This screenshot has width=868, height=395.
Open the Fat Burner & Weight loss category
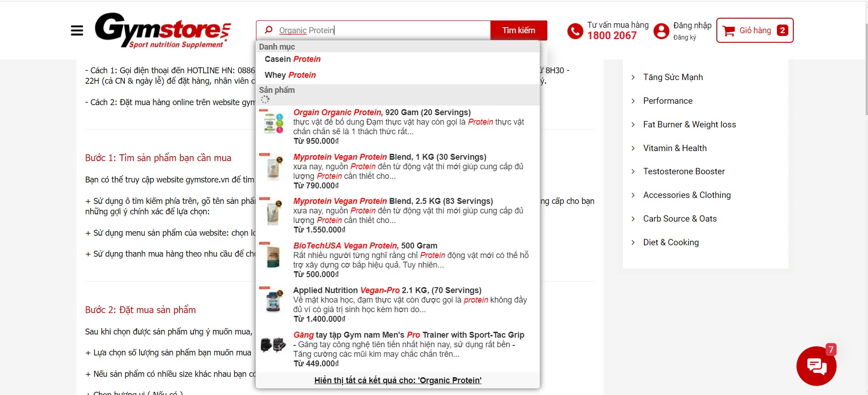tap(689, 125)
